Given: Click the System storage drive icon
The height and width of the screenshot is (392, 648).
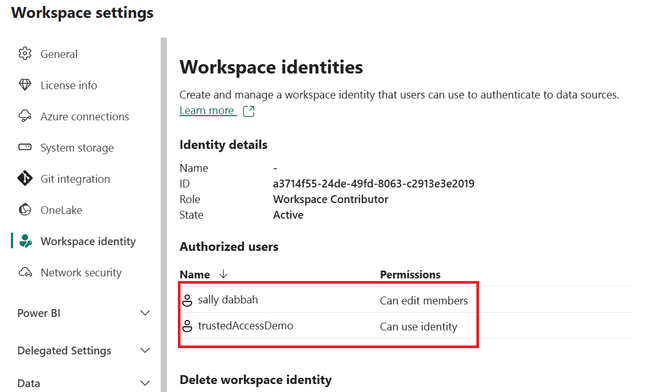Looking at the screenshot, I should click(x=25, y=147).
